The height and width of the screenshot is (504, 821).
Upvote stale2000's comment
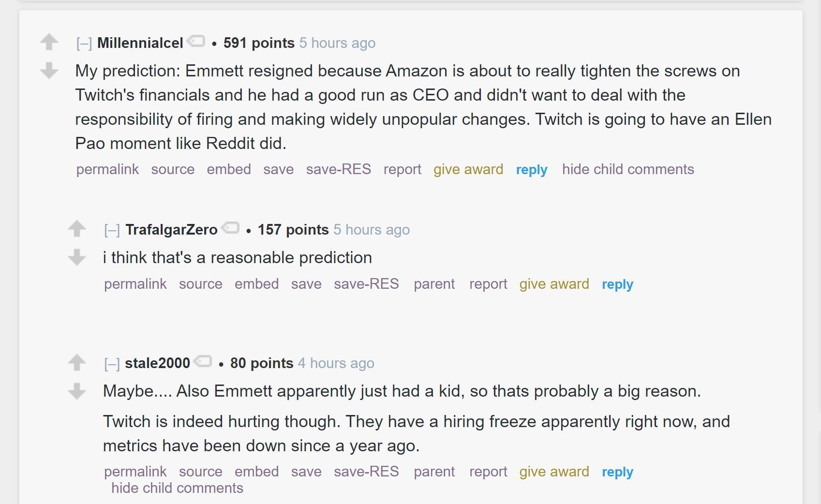click(77, 362)
